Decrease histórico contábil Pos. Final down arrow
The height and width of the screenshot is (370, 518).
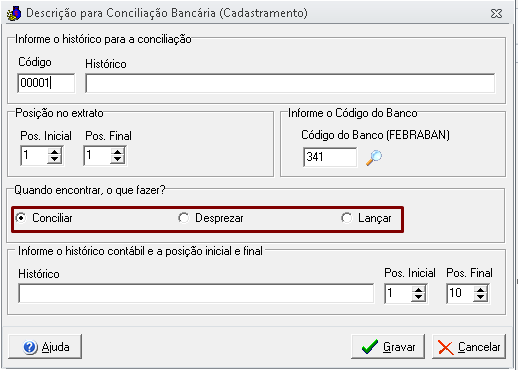[x=480, y=297]
